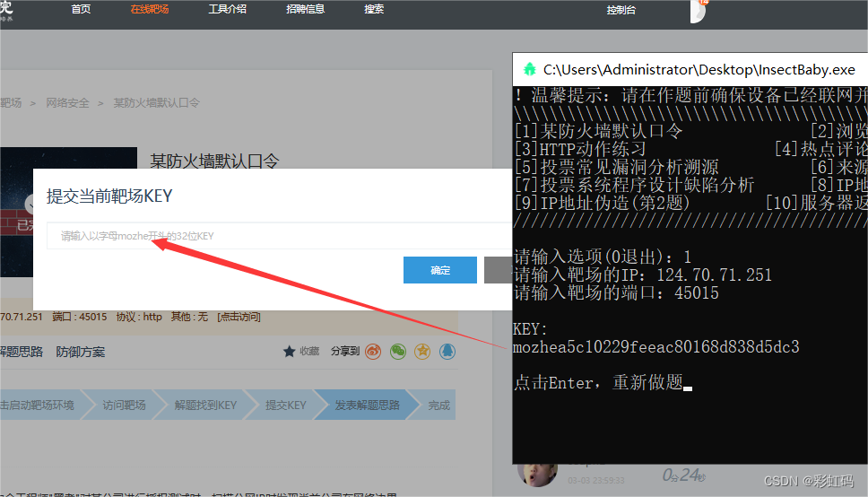Image resolution: width=868 pixels, height=497 pixels.
Task: Click the port 45015 text in console
Action: coord(697,292)
